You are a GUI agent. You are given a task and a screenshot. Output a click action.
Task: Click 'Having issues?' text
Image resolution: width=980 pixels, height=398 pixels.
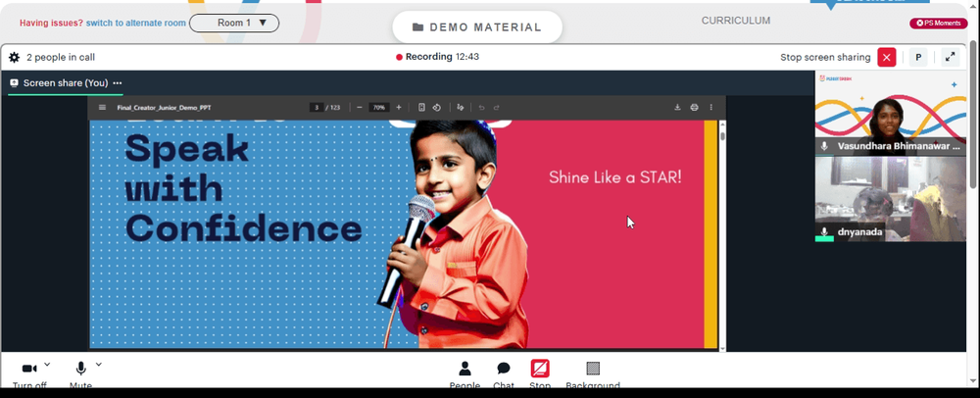click(51, 24)
